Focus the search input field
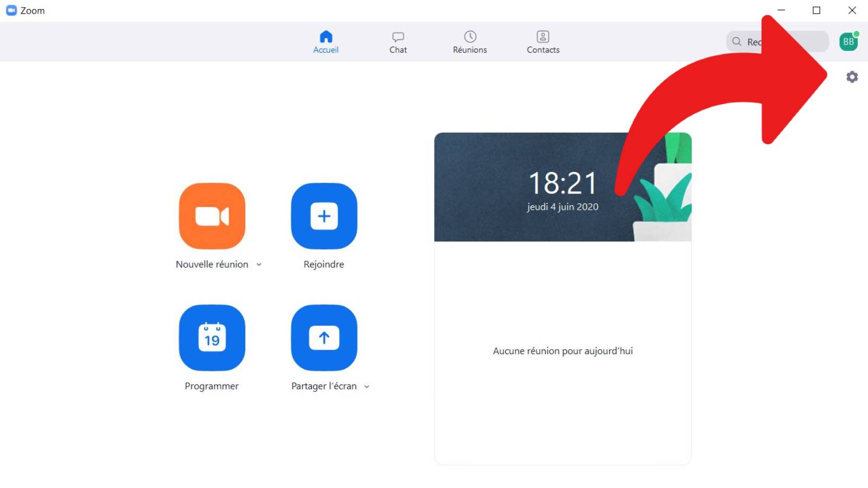This screenshot has width=868, height=488. (755, 42)
